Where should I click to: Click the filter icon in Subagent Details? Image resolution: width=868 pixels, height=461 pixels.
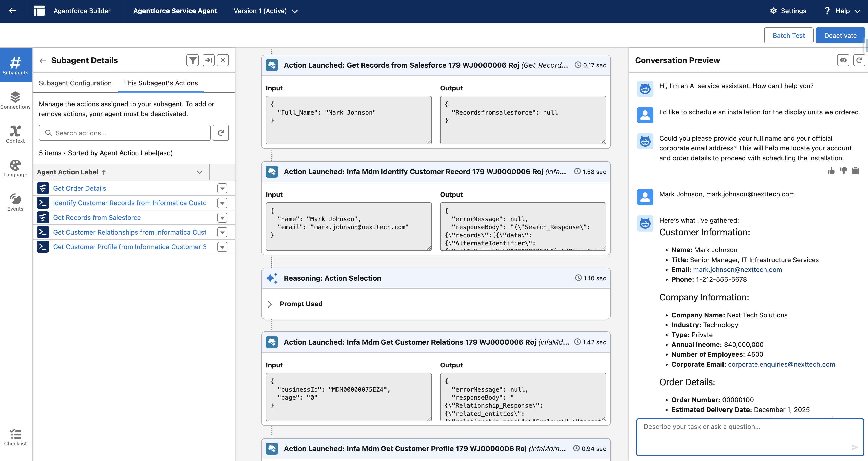(x=192, y=60)
